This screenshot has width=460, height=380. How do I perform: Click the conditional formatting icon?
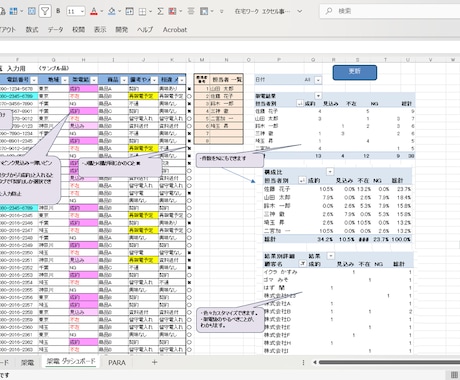[173, 11]
